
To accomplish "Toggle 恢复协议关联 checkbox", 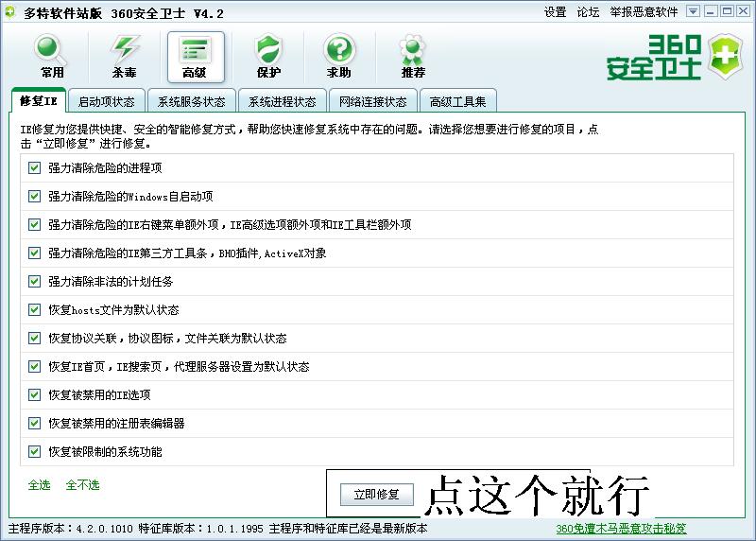I will 34,338.
